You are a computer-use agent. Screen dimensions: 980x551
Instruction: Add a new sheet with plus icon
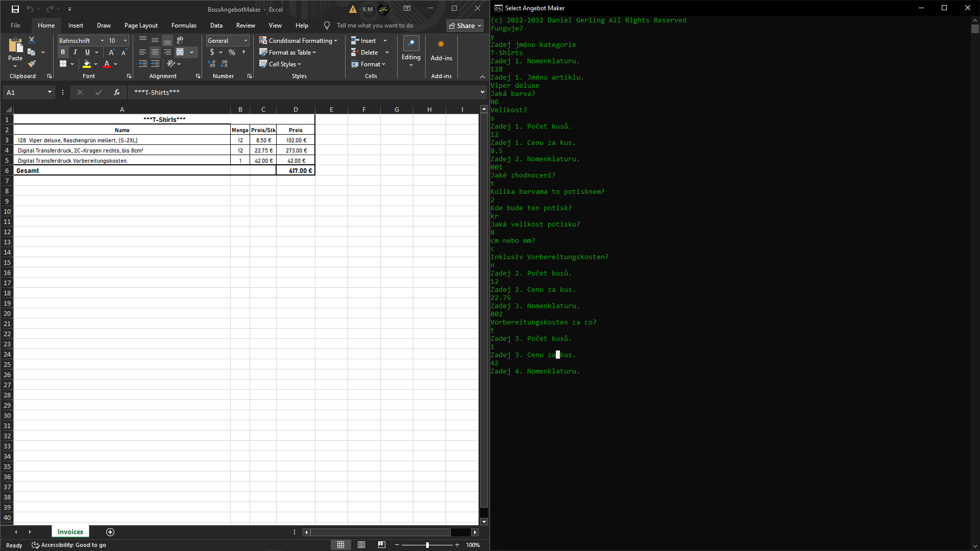click(x=110, y=532)
